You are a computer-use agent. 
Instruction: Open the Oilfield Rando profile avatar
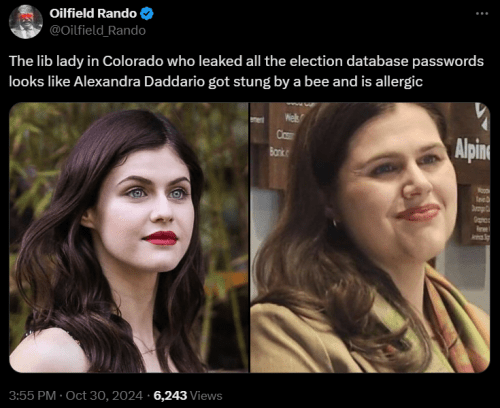(26, 22)
